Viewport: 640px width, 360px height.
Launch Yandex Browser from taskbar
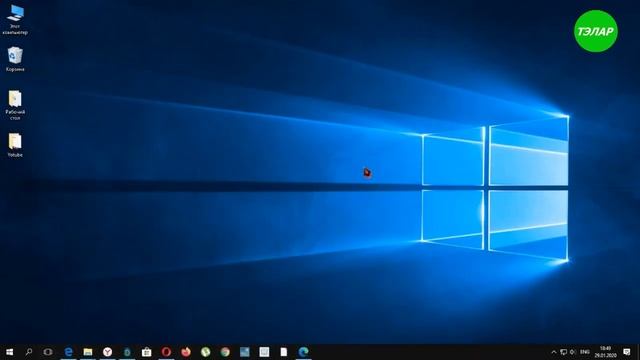(x=107, y=352)
